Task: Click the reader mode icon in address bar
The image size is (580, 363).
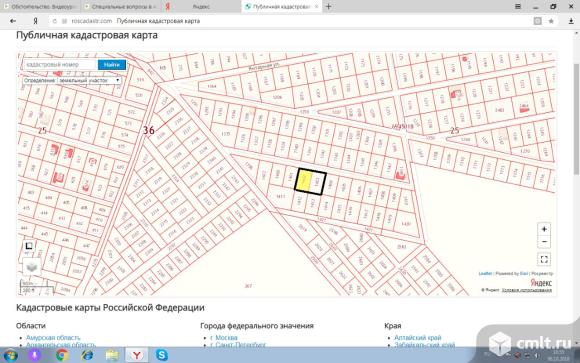Action: coord(537,21)
